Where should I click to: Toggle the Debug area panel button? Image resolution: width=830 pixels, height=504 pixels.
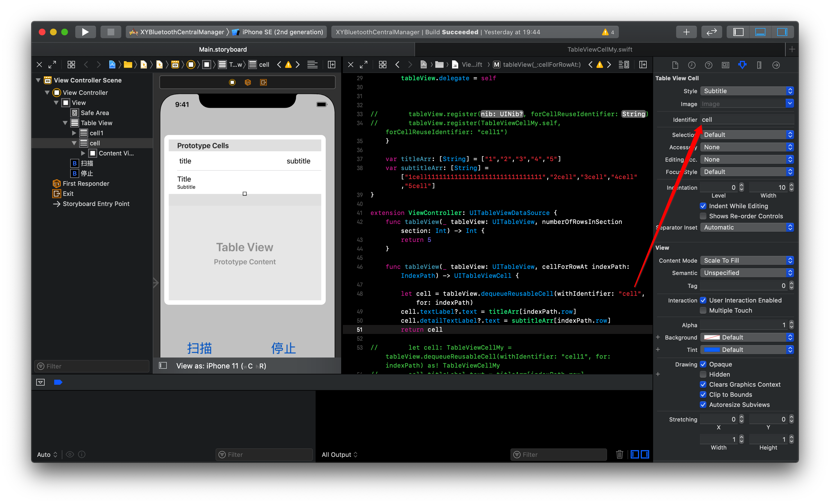pos(760,32)
